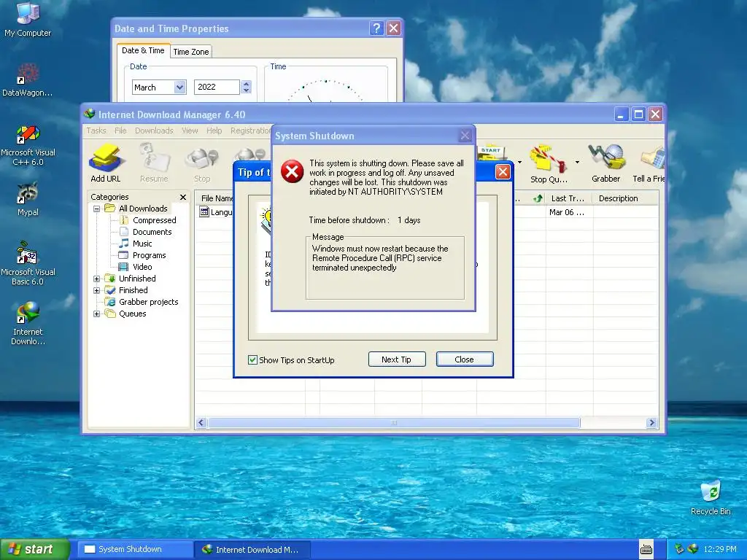
Task: Close the Tip of the day dialog
Action: click(503, 172)
